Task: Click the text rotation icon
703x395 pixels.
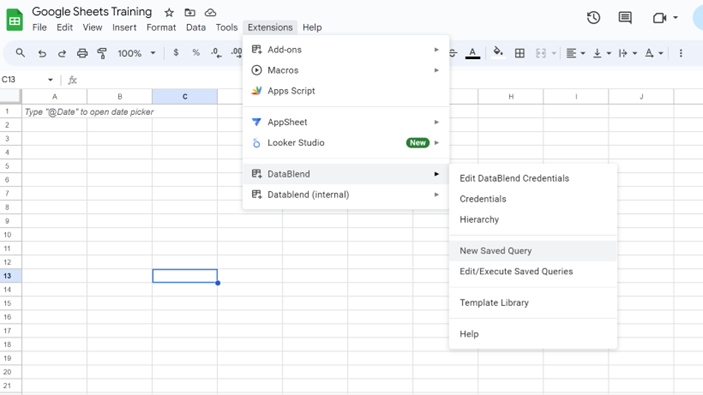Action: pyautogui.click(x=649, y=53)
